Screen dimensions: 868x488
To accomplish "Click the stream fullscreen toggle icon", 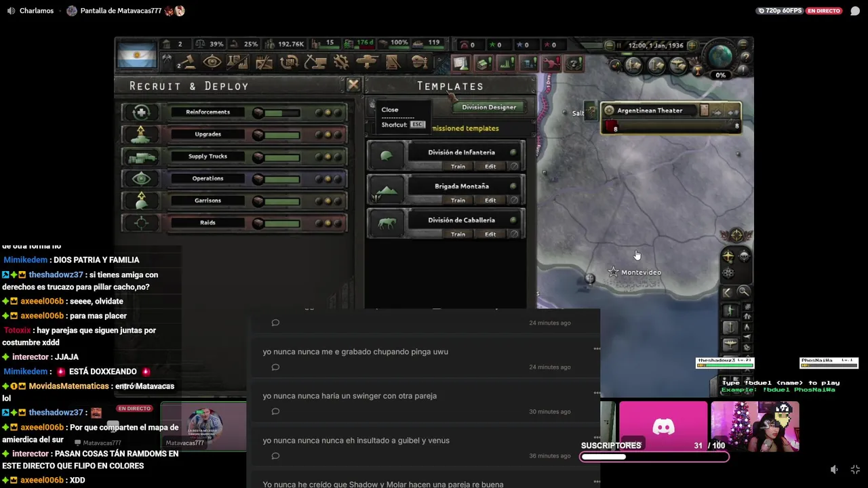I will click(855, 470).
